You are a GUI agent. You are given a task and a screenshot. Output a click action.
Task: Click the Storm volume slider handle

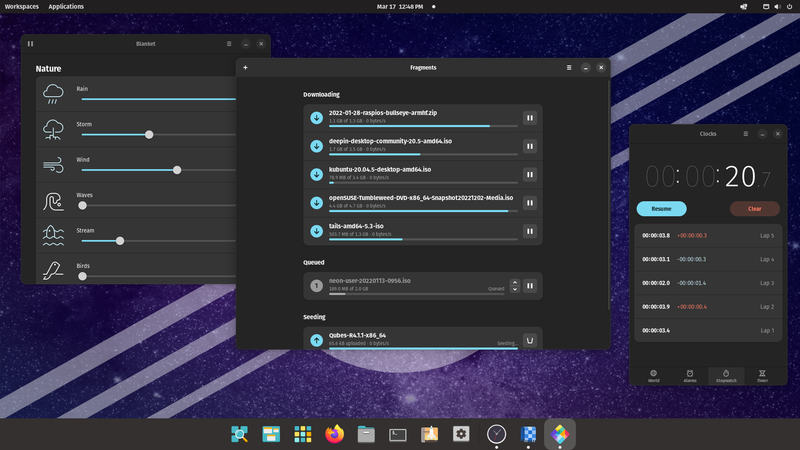[x=149, y=135]
